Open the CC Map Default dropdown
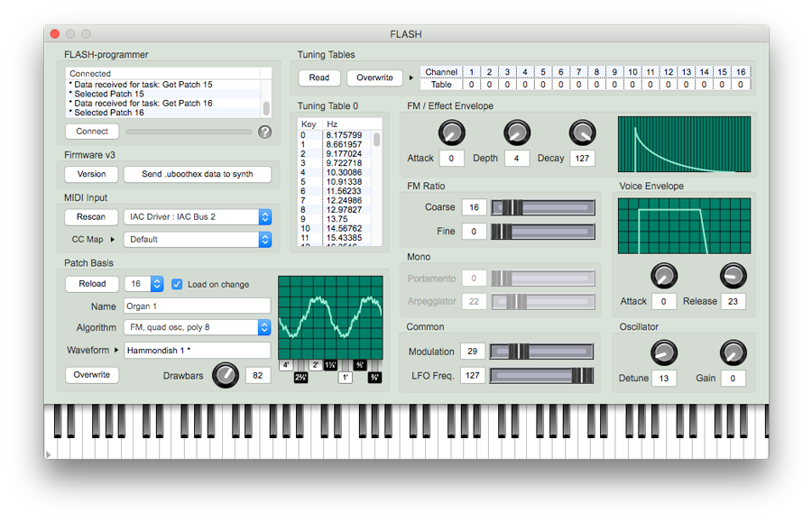 [198, 240]
